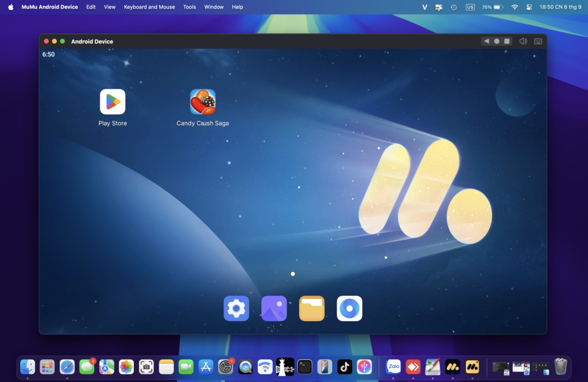This screenshot has width=588, height=382.
Task: Toggle Wi-Fi from the menu bar
Action: [x=513, y=7]
